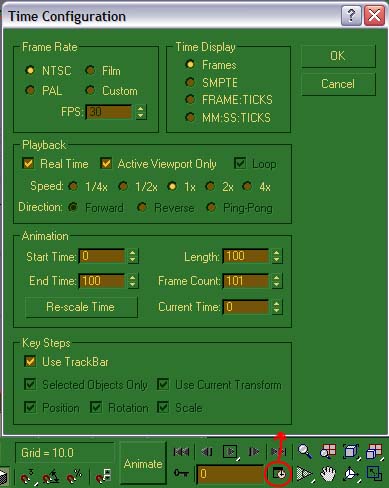Screen dimensions: 389x488
Task: Click the Frame Count spinner arrows
Action: coord(276,281)
